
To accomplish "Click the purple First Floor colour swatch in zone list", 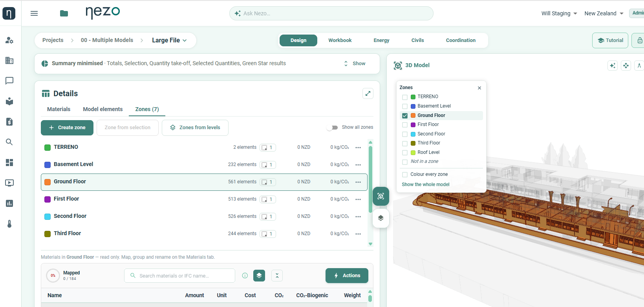I will 48,199.
